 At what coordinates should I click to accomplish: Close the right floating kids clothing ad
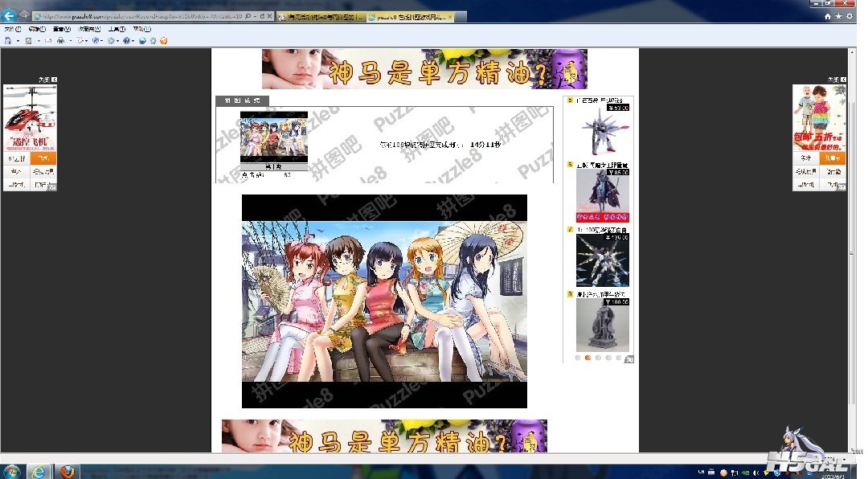tap(843, 80)
